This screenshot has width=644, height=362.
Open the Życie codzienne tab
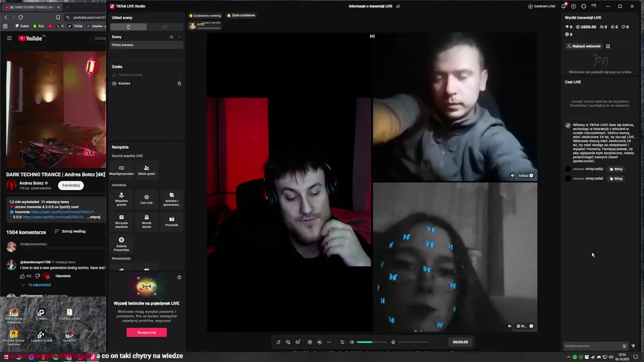[x=241, y=16]
